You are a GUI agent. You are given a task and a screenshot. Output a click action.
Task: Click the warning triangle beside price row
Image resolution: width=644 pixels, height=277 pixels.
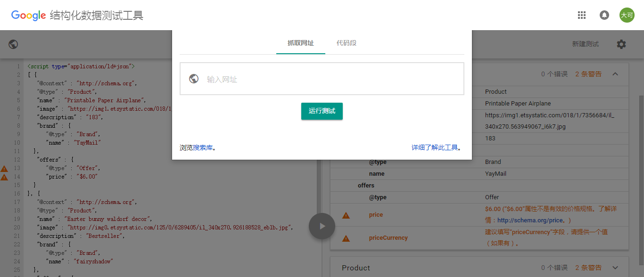[x=346, y=215]
